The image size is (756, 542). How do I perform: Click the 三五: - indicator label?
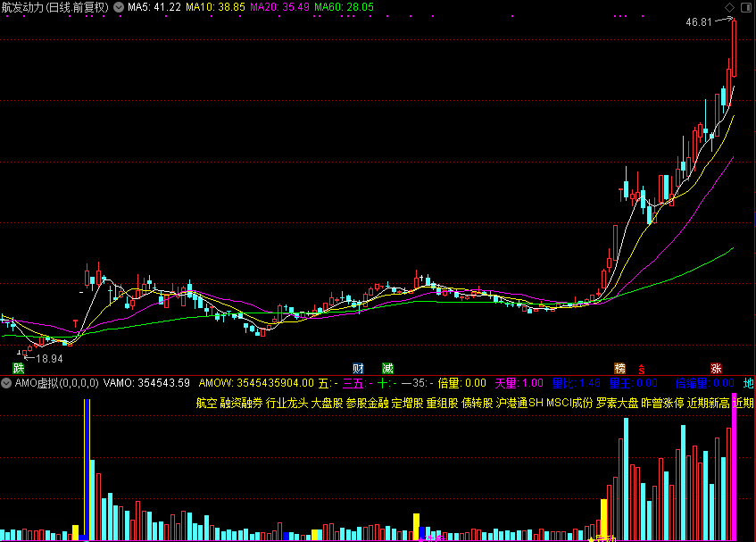(x=357, y=383)
